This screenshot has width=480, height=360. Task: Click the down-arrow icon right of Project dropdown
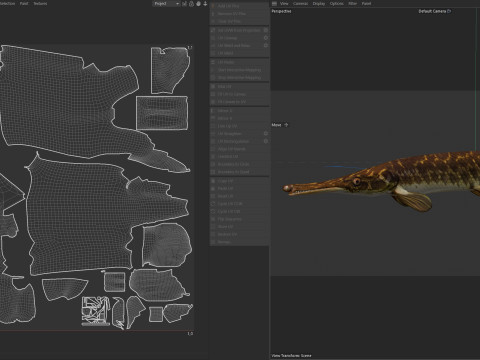click(x=205, y=4)
